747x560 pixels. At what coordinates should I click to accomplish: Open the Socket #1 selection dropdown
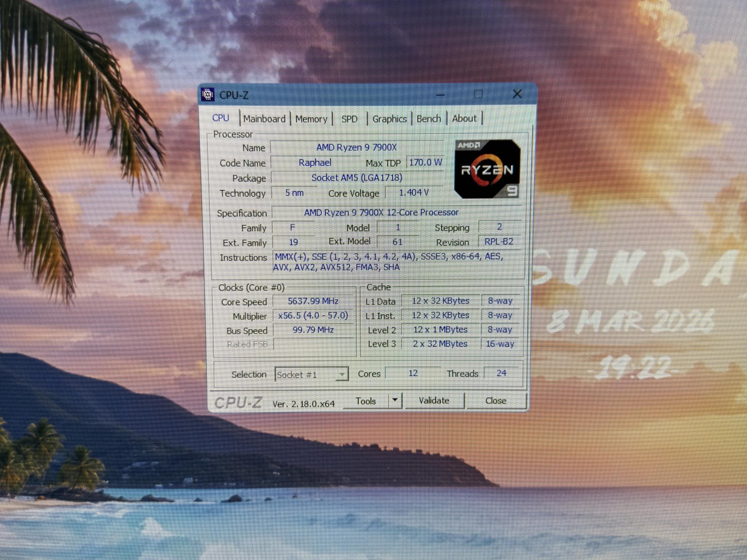click(311, 374)
